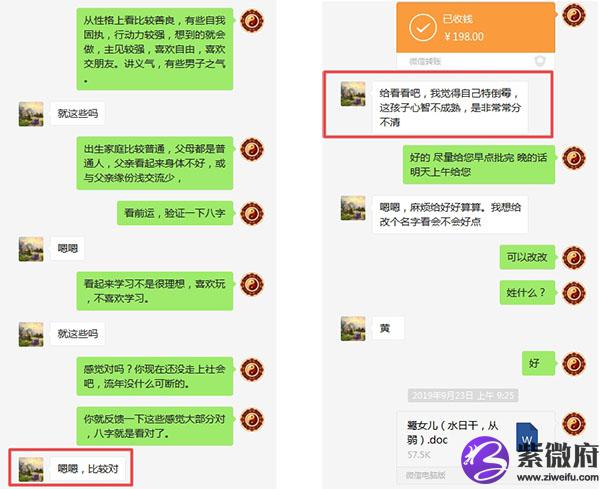Select the 可以改改 green message bubble
The image size is (600, 489).
(527, 257)
